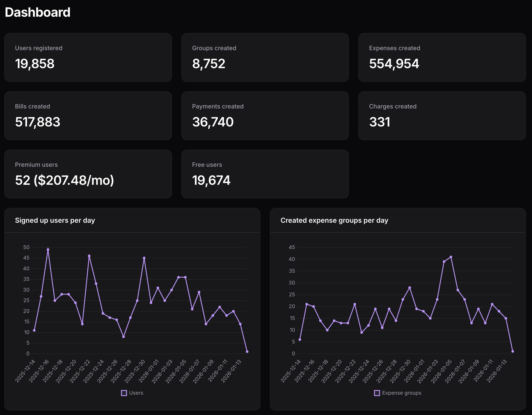Click the last data point in expense groups chart
Viewport: 532px width, 415px height.
pyautogui.click(x=513, y=351)
